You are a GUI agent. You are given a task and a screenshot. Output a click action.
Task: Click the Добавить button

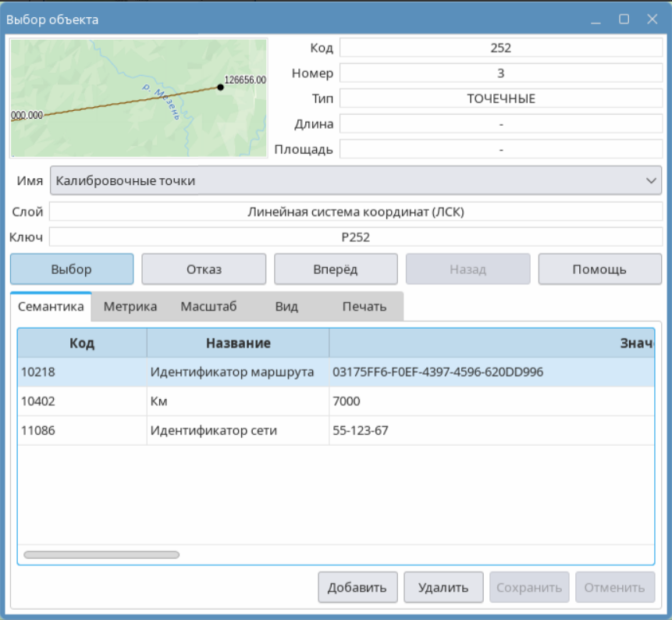(x=357, y=587)
